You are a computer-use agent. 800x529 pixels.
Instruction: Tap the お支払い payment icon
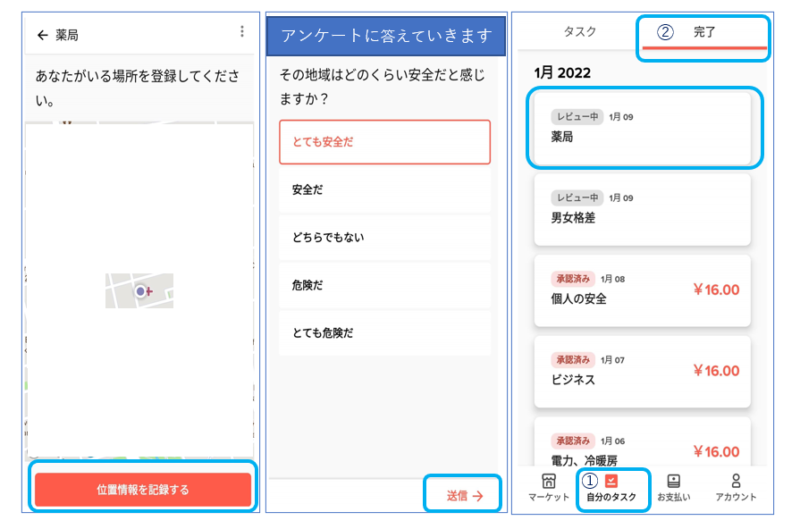point(673,482)
